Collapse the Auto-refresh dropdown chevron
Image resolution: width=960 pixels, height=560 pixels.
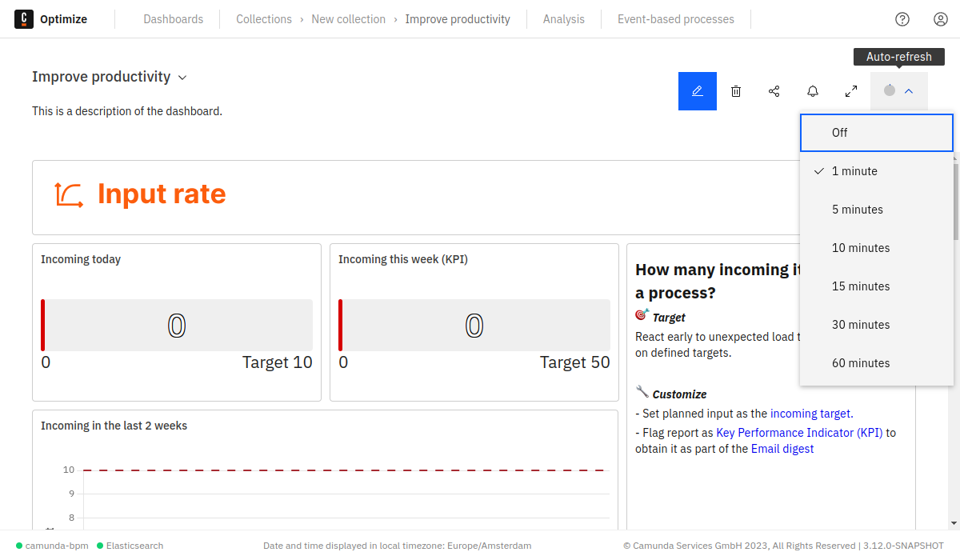tap(909, 90)
